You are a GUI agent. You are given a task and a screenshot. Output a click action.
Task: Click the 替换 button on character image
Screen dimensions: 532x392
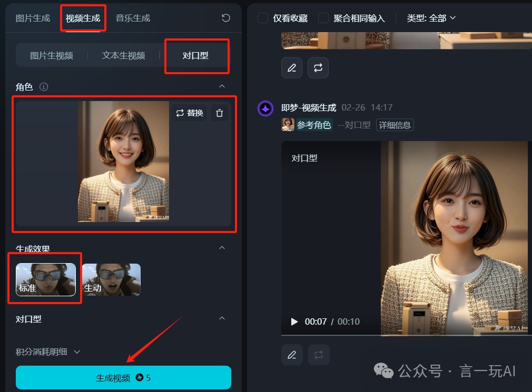pos(189,113)
